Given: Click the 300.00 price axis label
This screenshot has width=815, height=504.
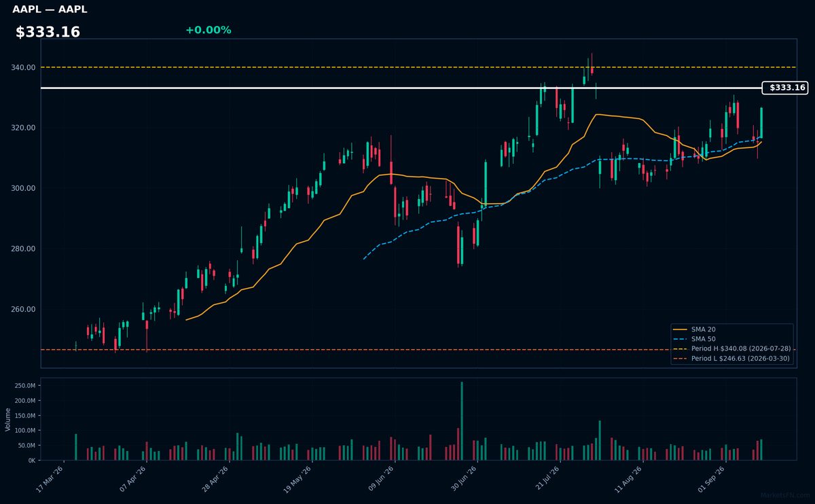Looking at the screenshot, I should coord(24,188).
